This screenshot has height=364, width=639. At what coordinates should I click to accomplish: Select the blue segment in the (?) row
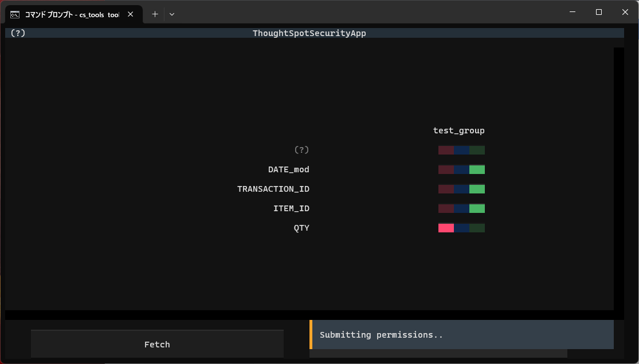461,150
